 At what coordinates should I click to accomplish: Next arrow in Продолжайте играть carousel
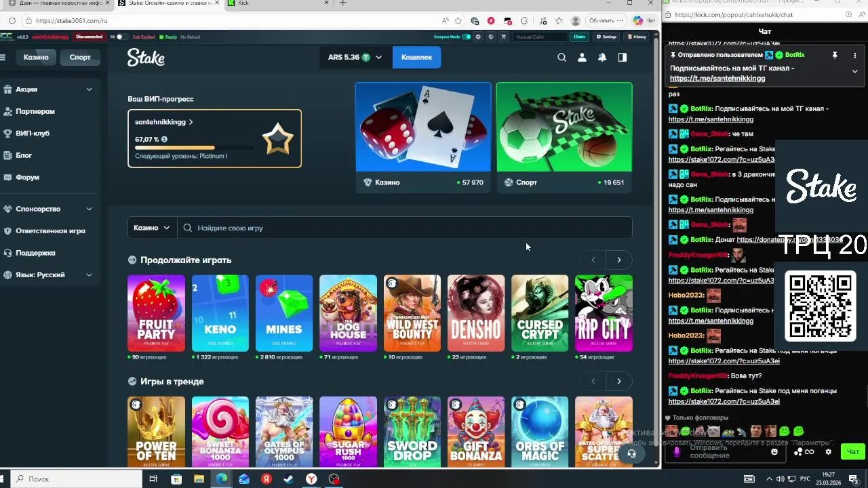618,260
